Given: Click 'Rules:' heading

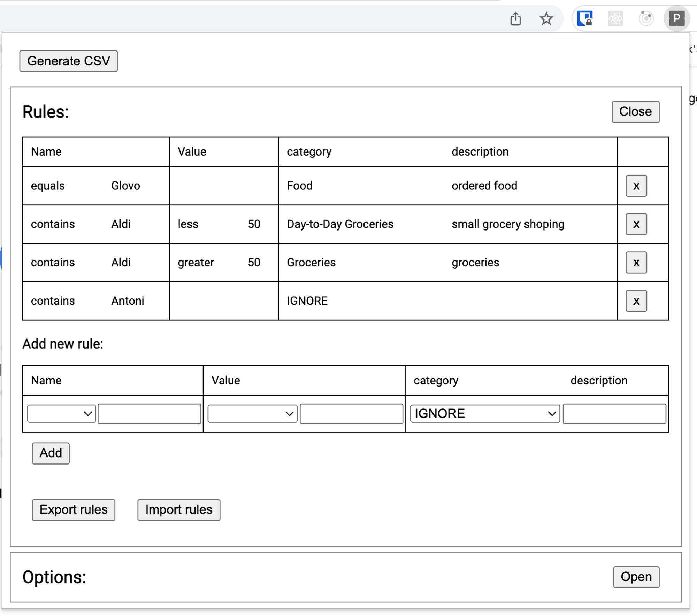Looking at the screenshot, I should click(46, 112).
